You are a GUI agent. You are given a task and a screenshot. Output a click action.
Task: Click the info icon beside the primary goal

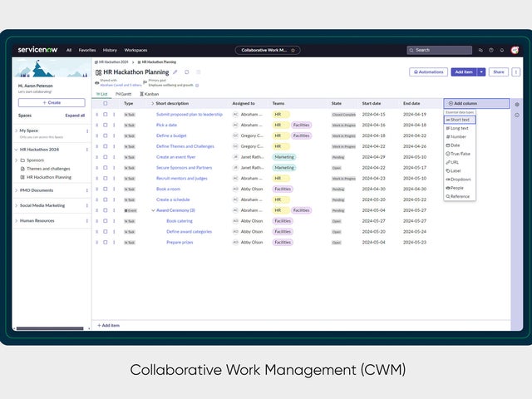pyautogui.click(x=197, y=86)
